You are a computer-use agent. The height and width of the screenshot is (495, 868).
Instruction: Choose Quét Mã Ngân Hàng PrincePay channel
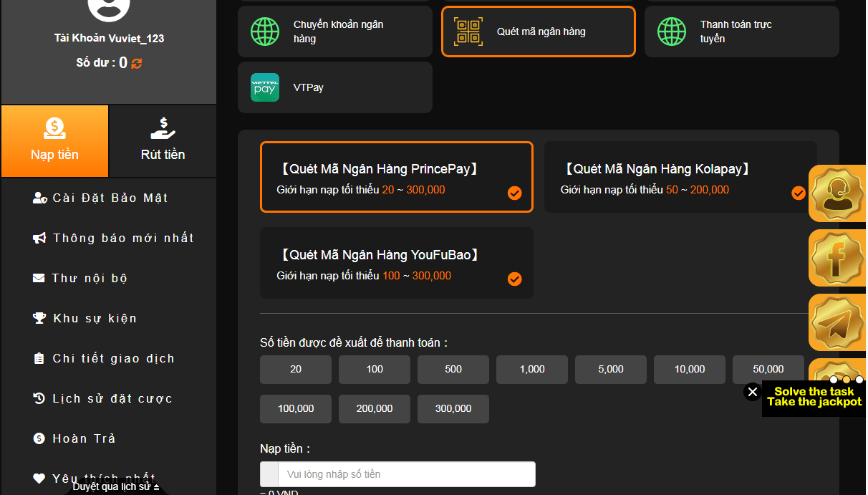pos(397,177)
